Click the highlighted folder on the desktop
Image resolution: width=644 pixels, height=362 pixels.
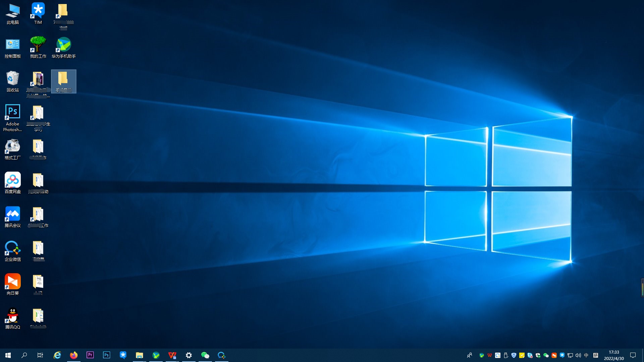63,81
